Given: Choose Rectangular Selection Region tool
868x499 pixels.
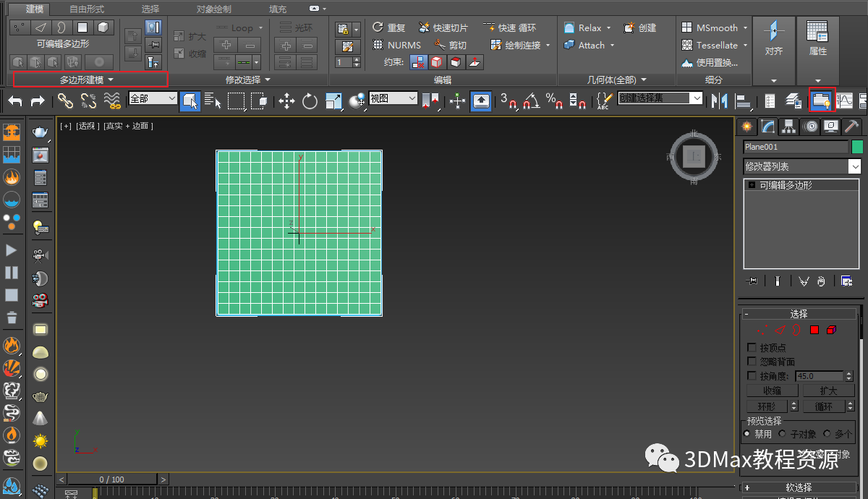Looking at the screenshot, I should coord(237,101).
